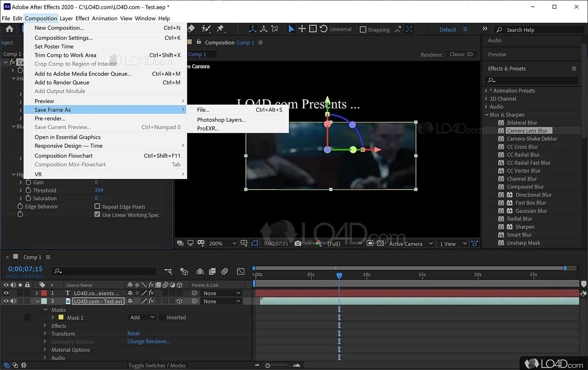Image resolution: width=588 pixels, height=370 pixels.
Task: Toggle mask and shape path visibility
Action: [255, 243]
